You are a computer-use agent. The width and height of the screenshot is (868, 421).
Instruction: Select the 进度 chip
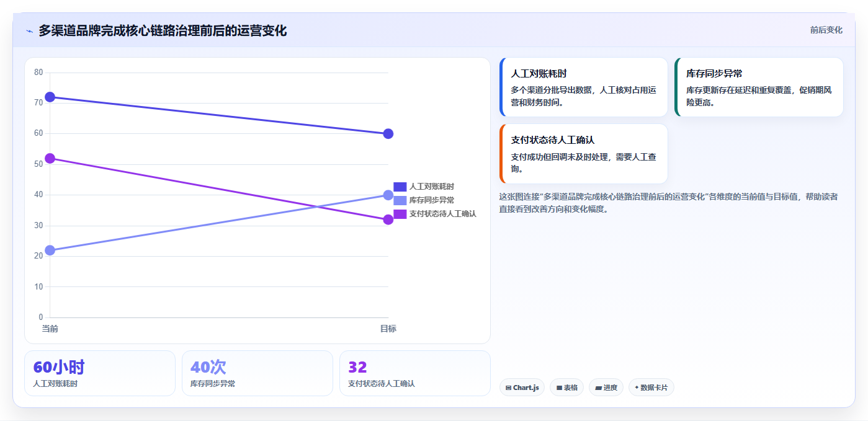[606, 388]
